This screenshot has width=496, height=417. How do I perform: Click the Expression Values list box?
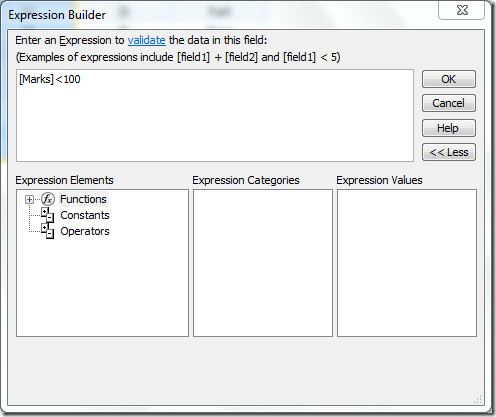click(407, 263)
